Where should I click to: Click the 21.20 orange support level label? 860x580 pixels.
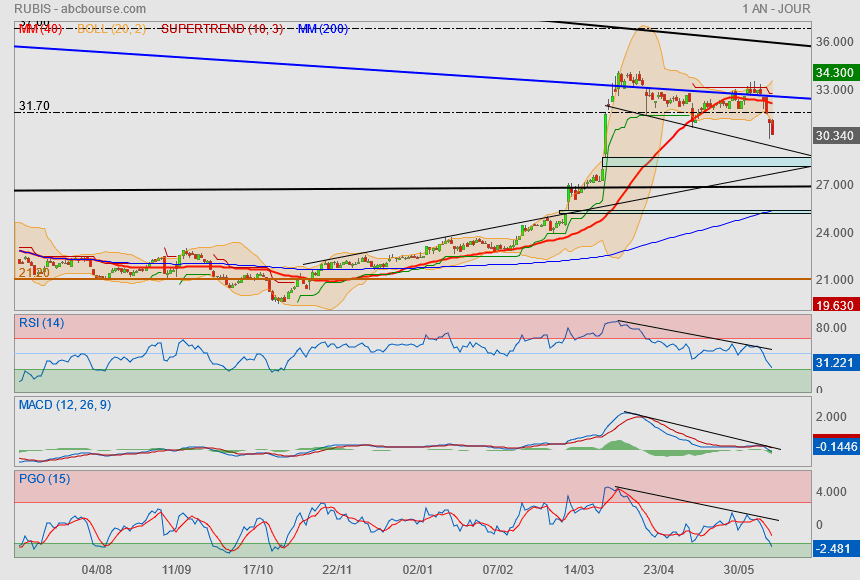coord(34,273)
